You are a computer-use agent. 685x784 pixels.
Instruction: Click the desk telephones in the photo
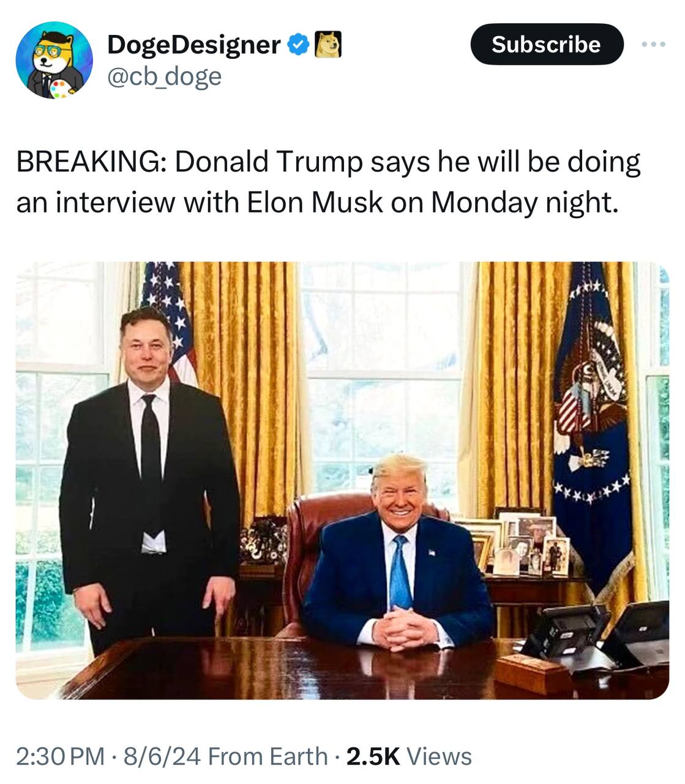[x=597, y=634]
